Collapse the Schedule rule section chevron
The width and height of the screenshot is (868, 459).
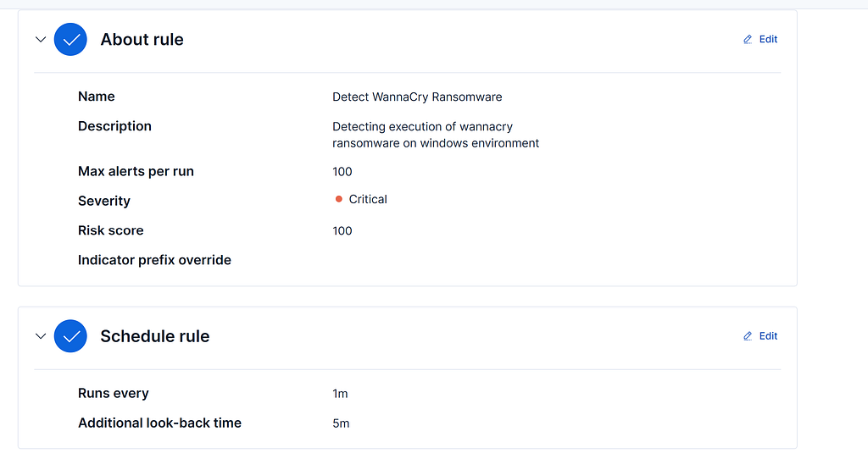pyautogui.click(x=40, y=336)
